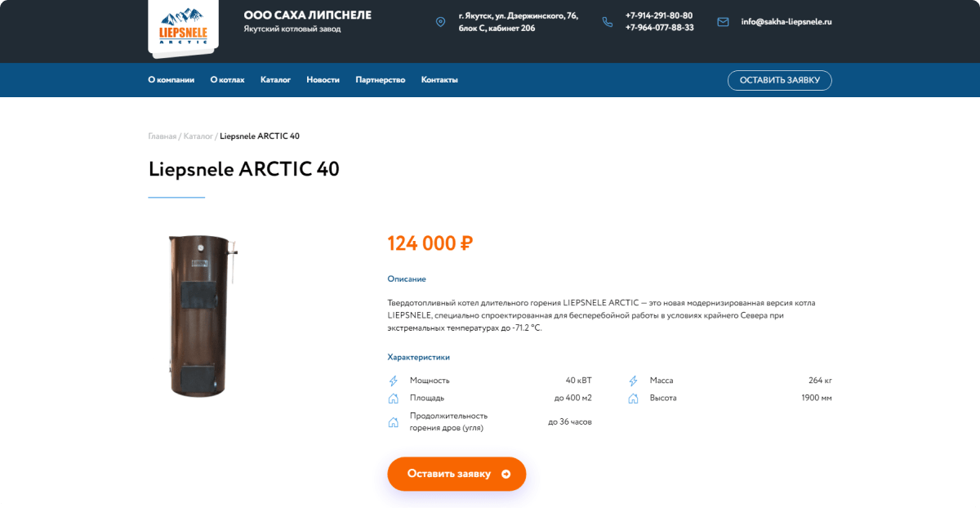980x508 pixels.
Task: Click the Площадь label
Action: 427,399
